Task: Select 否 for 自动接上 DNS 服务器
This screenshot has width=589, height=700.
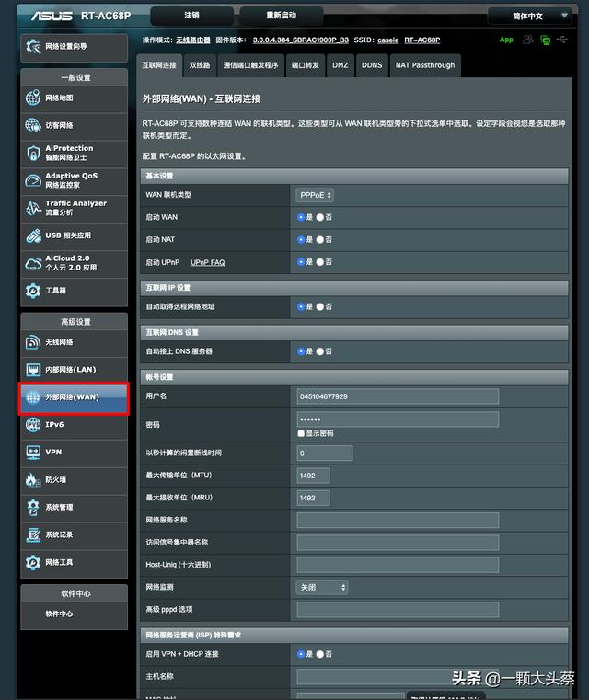Action: (x=319, y=351)
